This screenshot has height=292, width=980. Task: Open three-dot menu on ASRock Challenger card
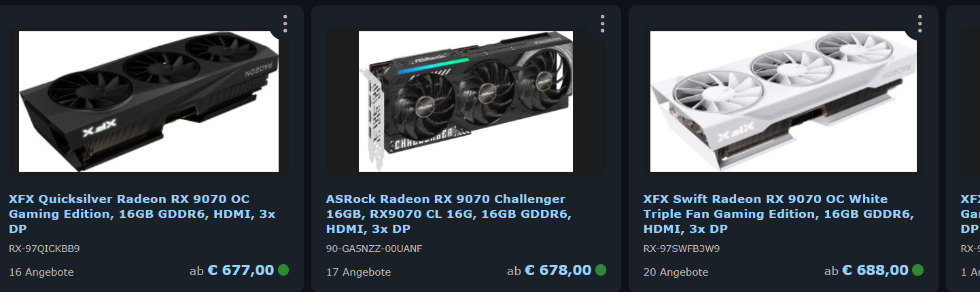[603, 24]
